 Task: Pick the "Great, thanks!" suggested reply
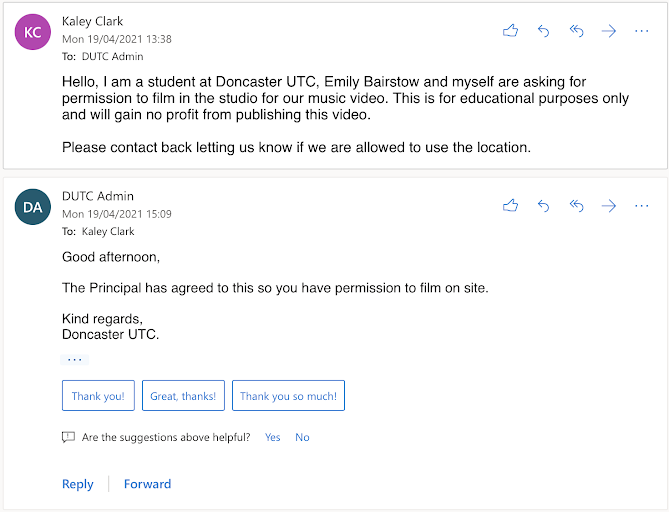point(183,396)
